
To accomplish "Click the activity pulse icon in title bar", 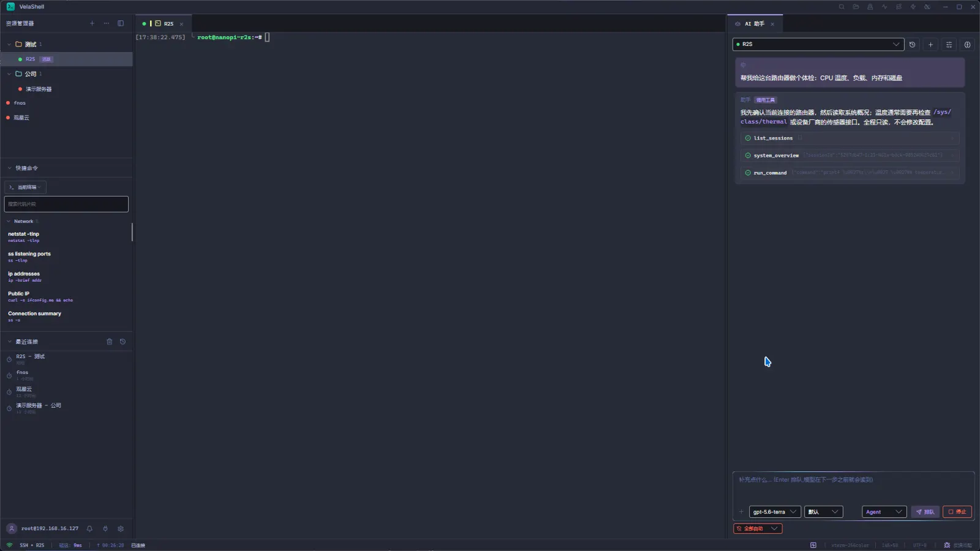I will click(x=884, y=7).
